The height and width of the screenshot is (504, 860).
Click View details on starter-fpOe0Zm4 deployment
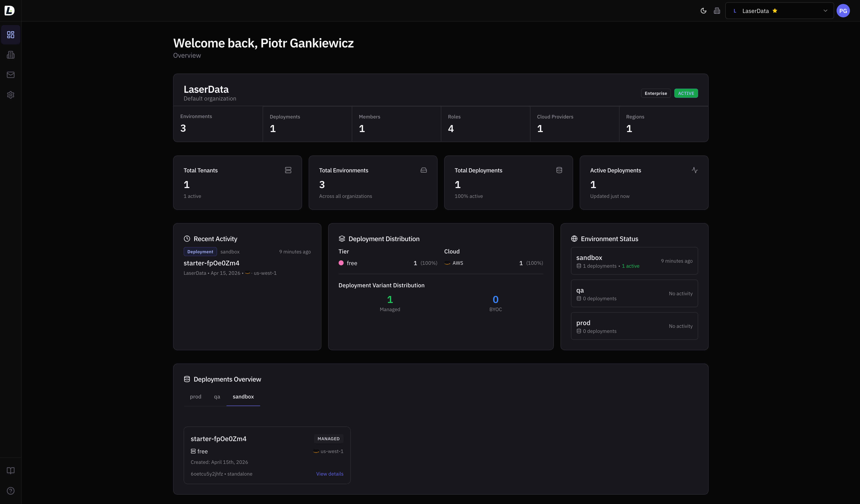[x=329, y=474]
